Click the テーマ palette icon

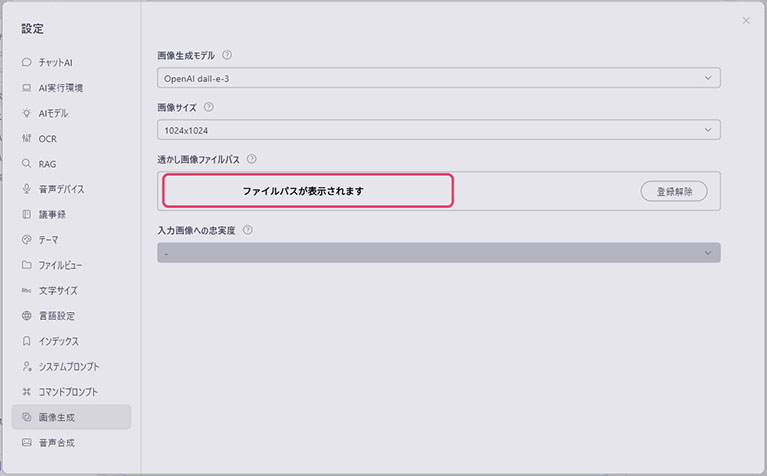[27, 240]
